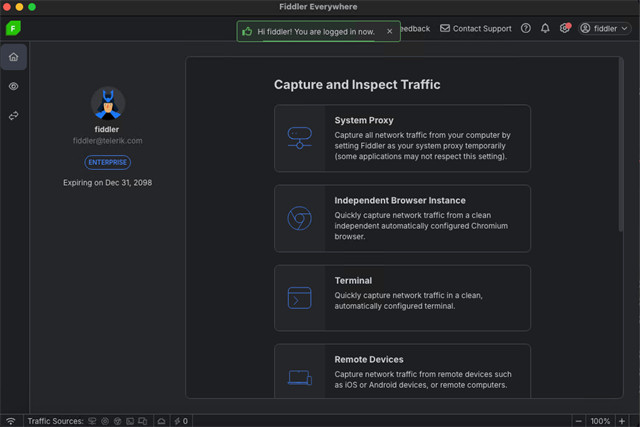This screenshot has width=640, height=427.
Task: Click the fiddler user avatar image
Action: [108, 103]
